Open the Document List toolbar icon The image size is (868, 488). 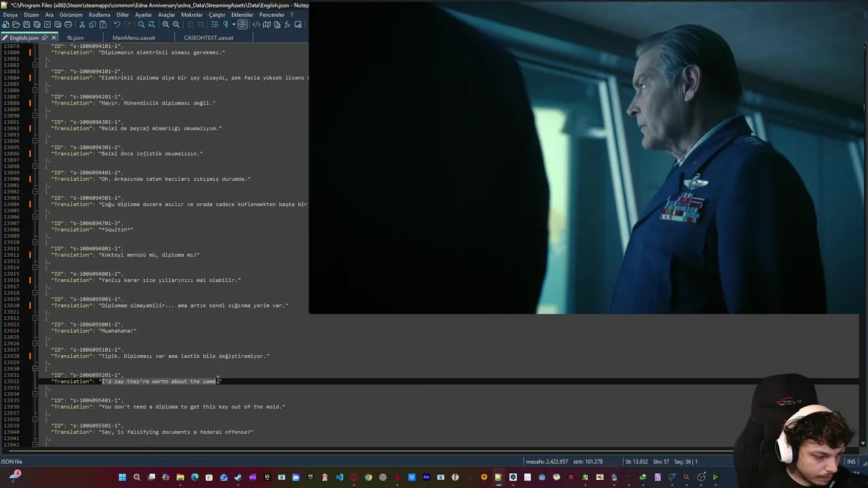(x=277, y=24)
